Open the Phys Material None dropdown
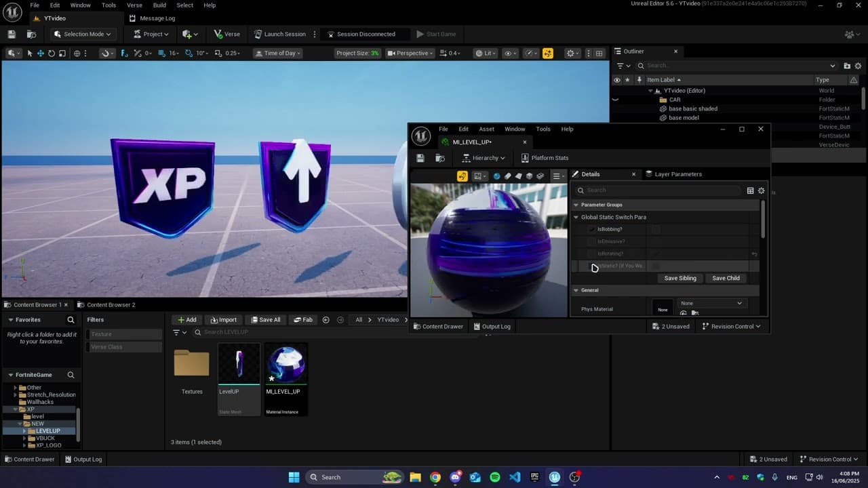Screen dimensions: 868x488 tap(711, 303)
